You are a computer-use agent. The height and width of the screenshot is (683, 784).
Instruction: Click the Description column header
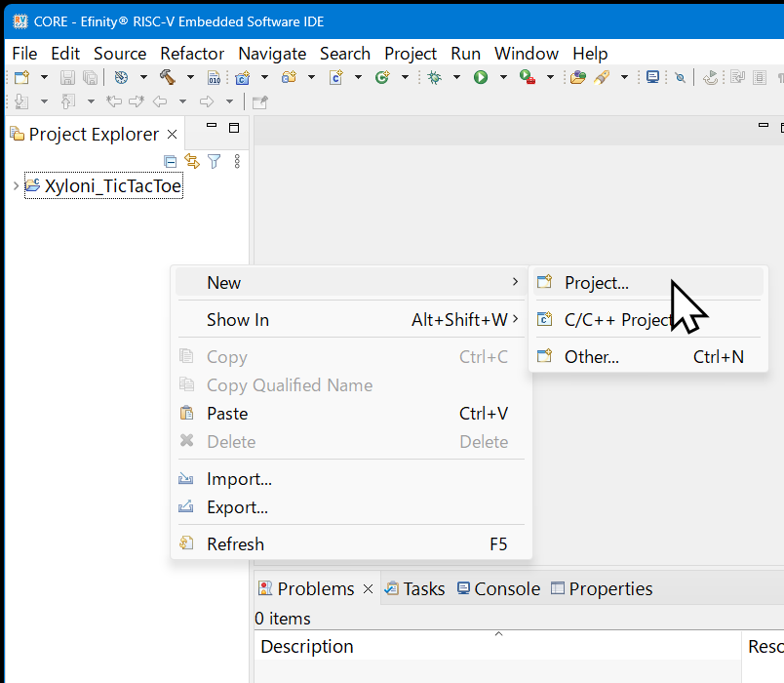[x=306, y=647]
